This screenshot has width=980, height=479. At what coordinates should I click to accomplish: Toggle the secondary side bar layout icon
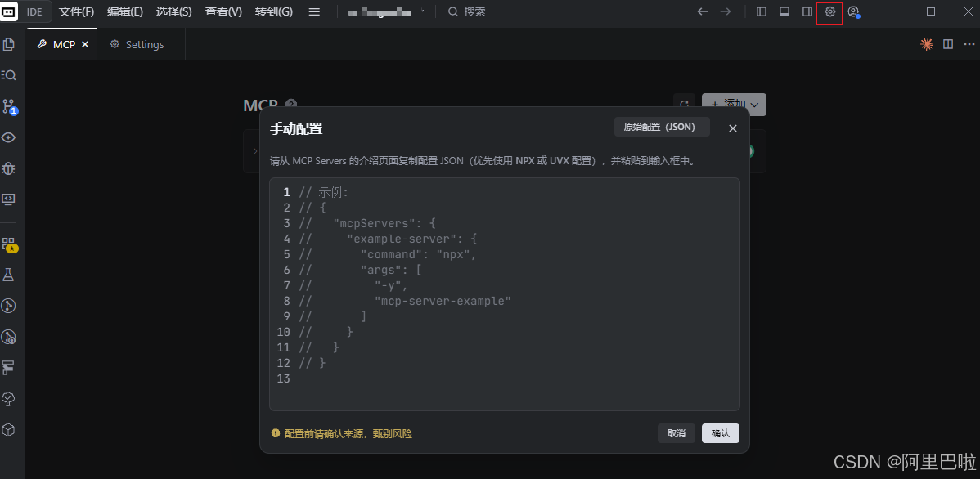(807, 12)
